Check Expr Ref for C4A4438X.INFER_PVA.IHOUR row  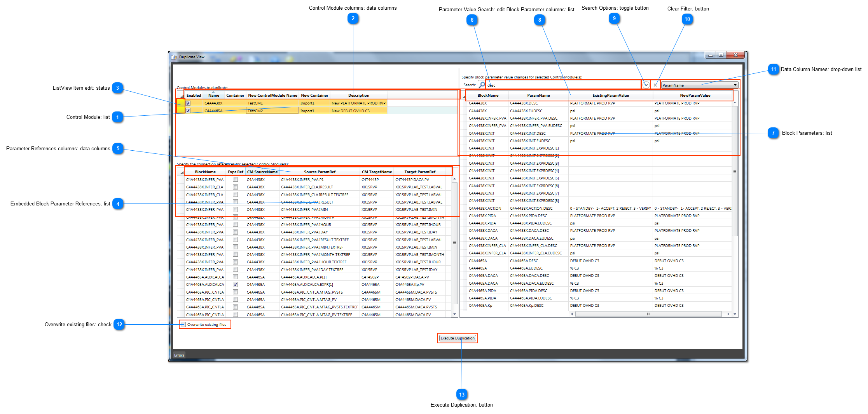tap(235, 224)
